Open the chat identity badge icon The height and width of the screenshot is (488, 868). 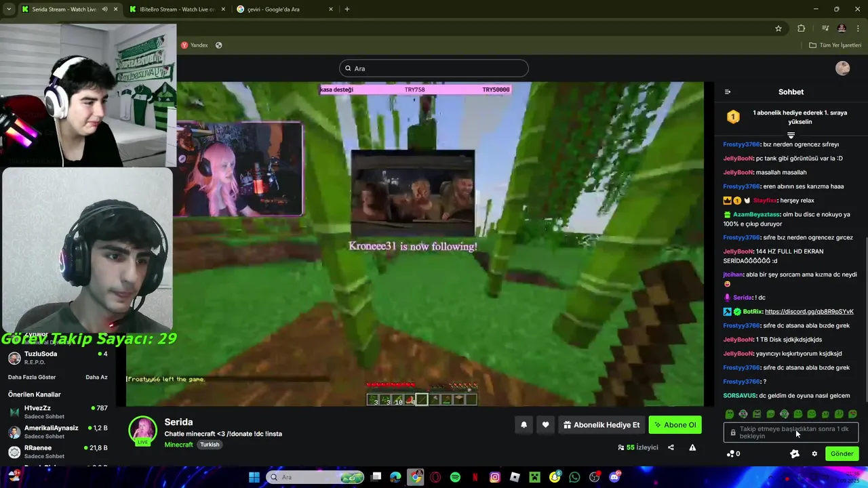(x=795, y=453)
